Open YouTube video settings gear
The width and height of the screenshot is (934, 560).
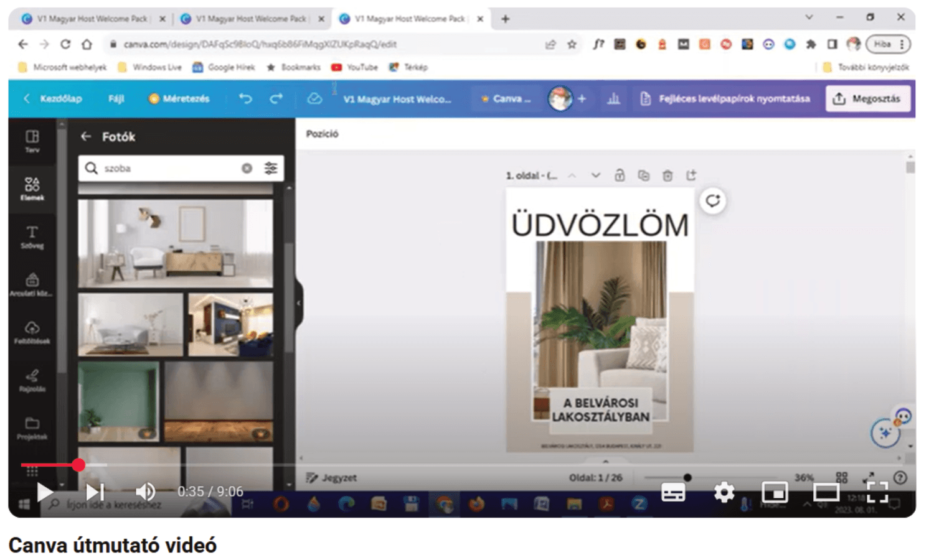click(x=724, y=493)
